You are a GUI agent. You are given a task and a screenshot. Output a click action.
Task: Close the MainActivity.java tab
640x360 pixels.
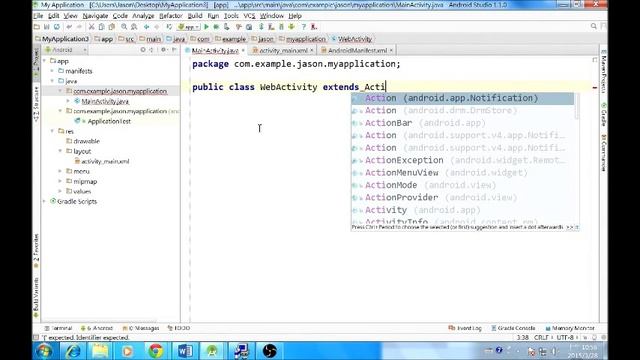point(243,51)
